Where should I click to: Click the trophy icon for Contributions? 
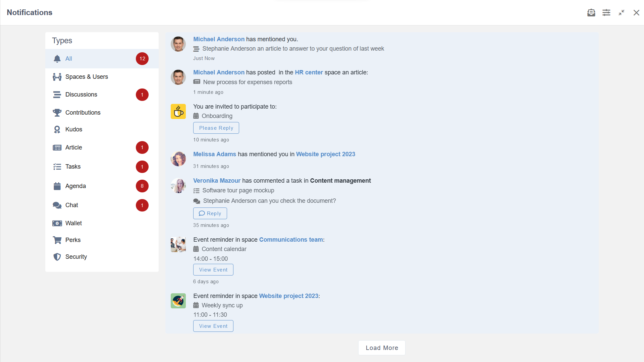click(57, 113)
